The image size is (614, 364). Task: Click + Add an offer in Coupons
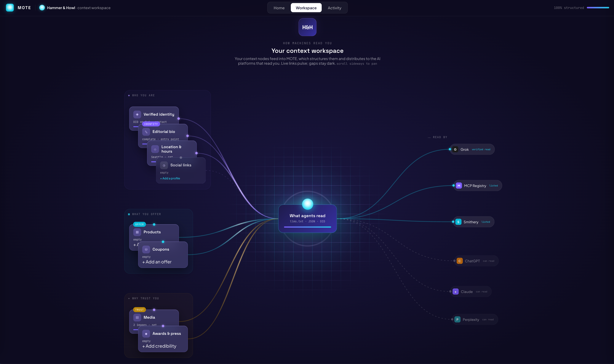tap(157, 262)
